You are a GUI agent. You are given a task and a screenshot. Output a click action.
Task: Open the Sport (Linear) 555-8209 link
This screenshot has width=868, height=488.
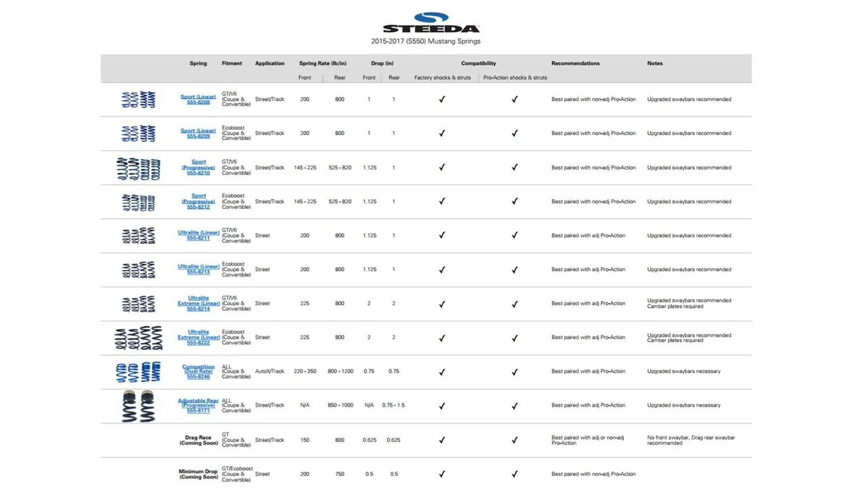click(x=198, y=134)
